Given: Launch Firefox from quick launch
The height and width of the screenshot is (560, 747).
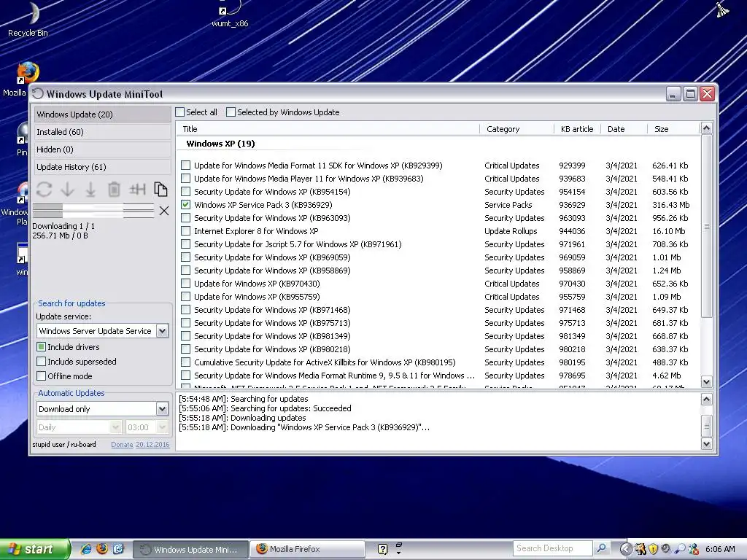Looking at the screenshot, I should pyautogui.click(x=102, y=549).
